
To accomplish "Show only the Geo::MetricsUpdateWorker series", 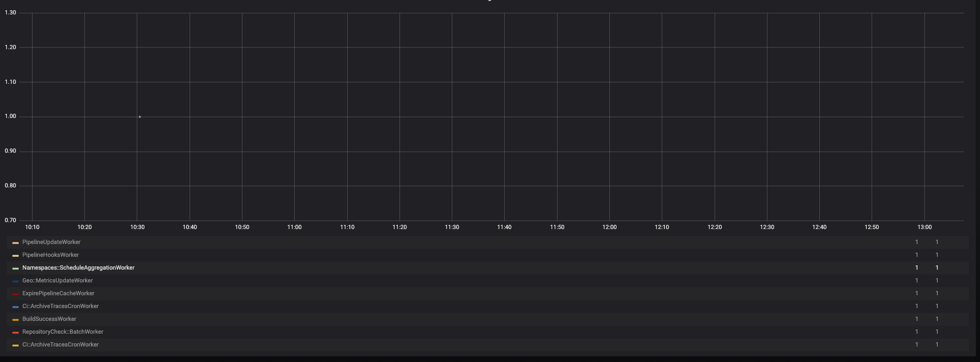I will [58, 281].
